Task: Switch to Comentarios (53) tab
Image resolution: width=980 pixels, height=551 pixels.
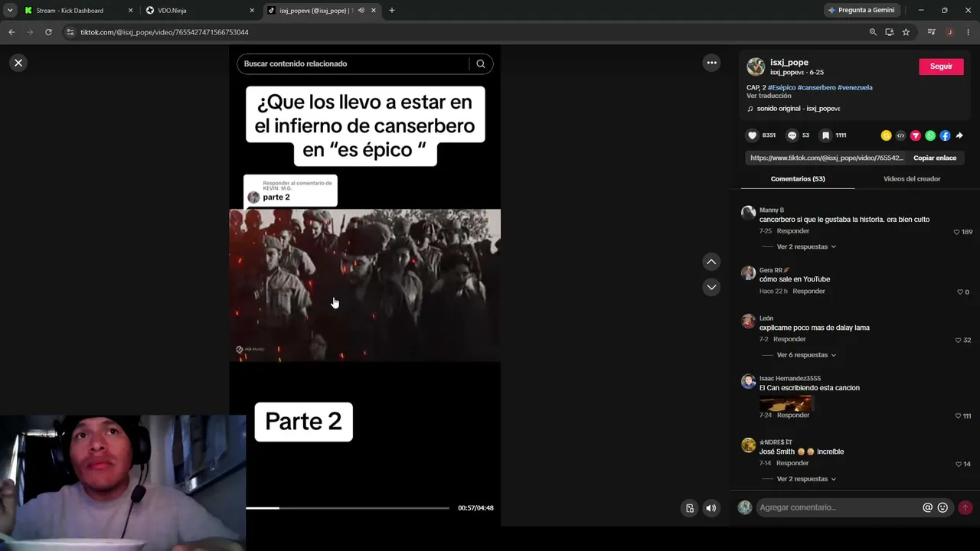Action: [x=798, y=178]
